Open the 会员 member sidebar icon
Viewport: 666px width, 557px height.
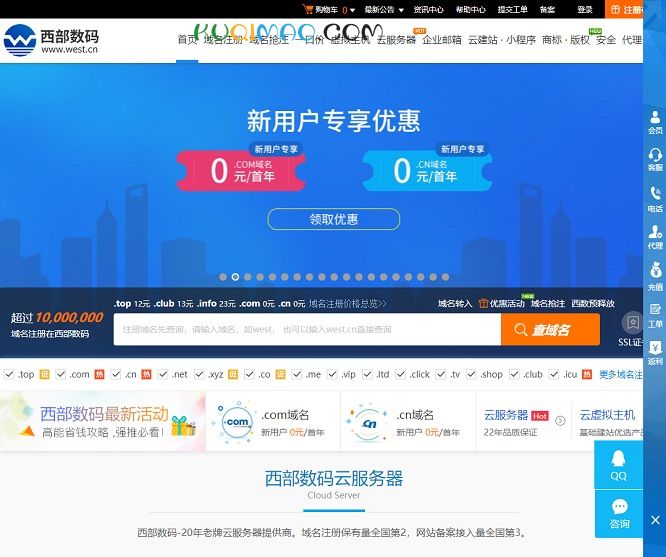[x=655, y=122]
